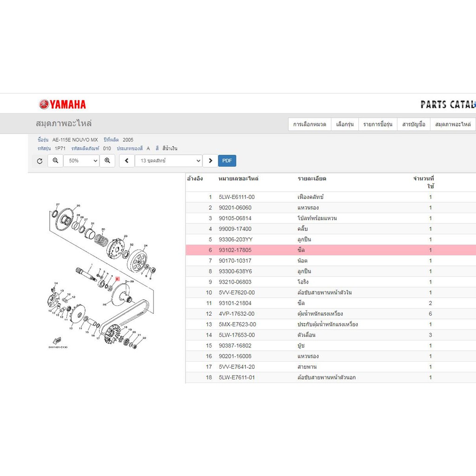Open the รายการชื่อรุ่น tab
The image size is (476, 476).
tap(378, 125)
